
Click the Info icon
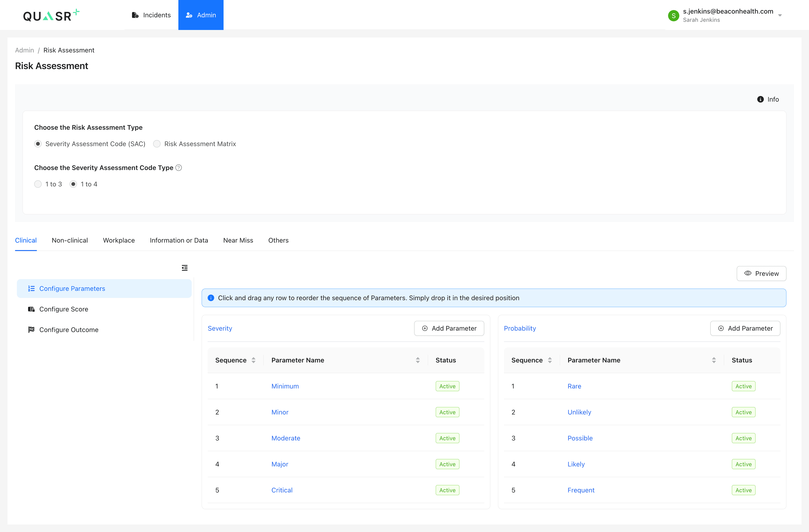[760, 99]
